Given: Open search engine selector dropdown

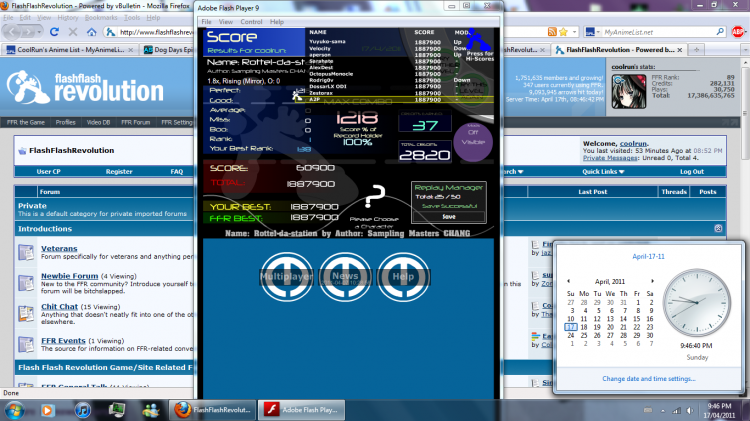Looking at the screenshot, I should click(593, 32).
